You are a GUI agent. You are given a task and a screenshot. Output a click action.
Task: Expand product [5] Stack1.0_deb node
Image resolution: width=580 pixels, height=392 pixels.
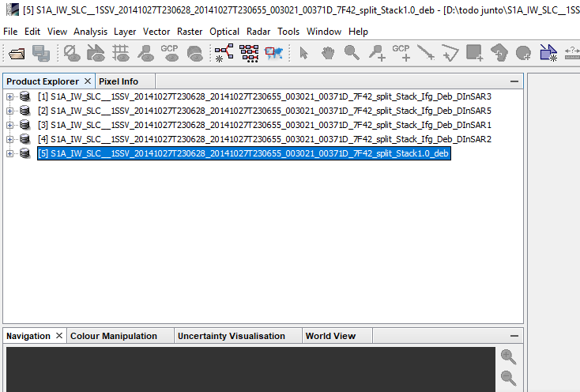(x=9, y=153)
